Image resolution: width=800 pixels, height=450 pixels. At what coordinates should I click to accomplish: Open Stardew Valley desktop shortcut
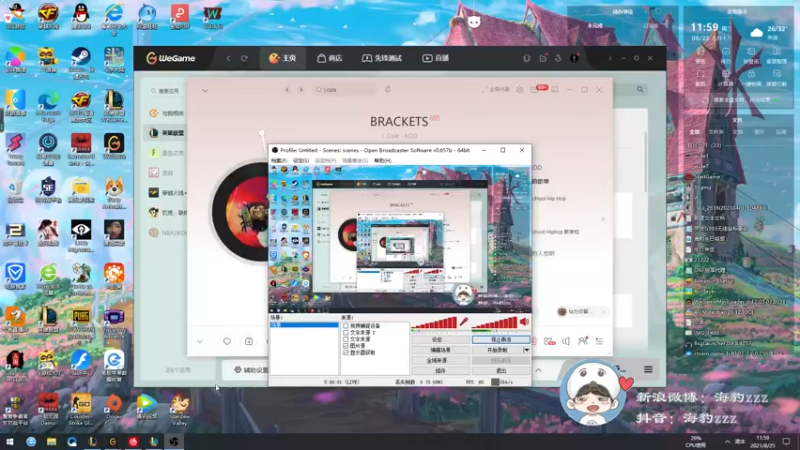[x=180, y=409]
